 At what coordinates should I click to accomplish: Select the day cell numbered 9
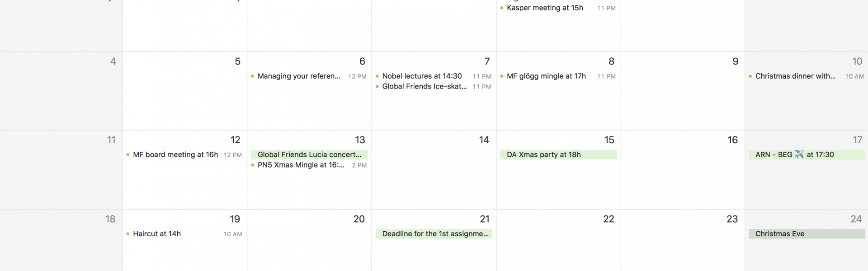683,91
